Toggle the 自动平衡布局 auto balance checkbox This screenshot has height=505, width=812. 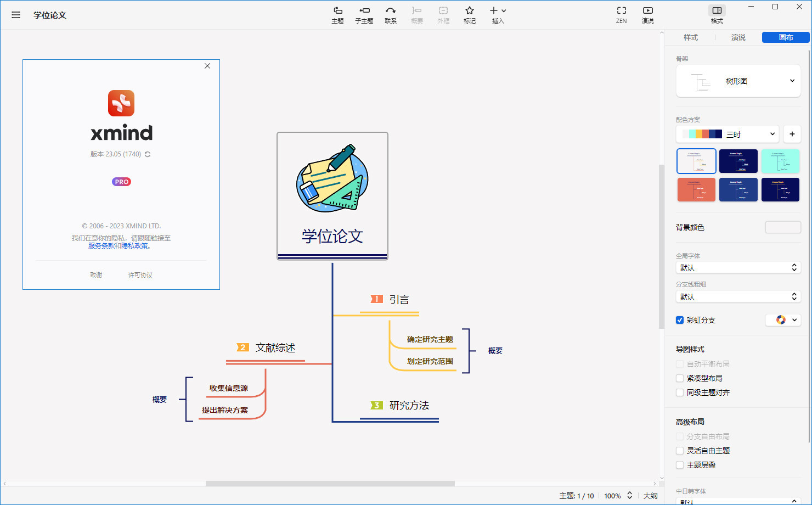click(x=680, y=364)
